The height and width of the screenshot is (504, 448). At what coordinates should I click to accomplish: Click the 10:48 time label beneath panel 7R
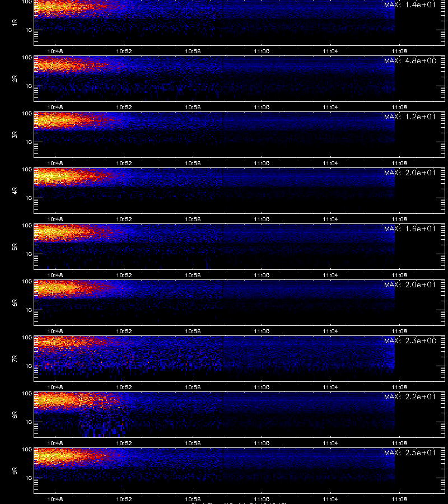pyautogui.click(x=55, y=387)
